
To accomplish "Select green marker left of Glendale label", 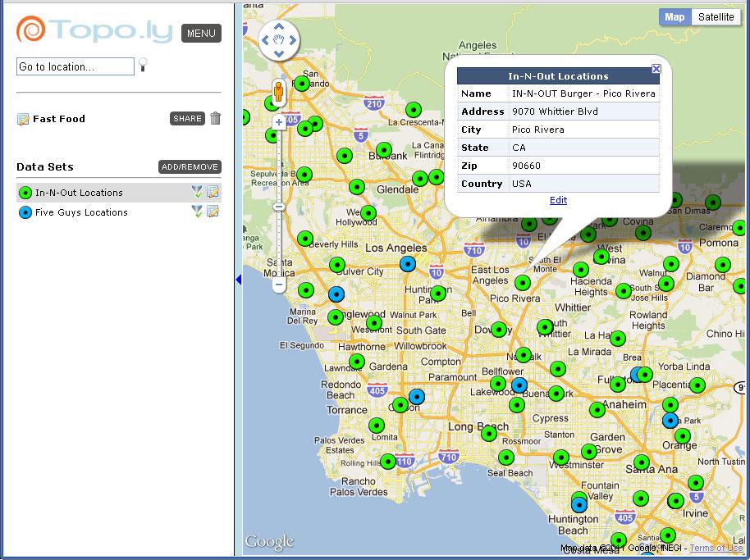I will pos(357,187).
